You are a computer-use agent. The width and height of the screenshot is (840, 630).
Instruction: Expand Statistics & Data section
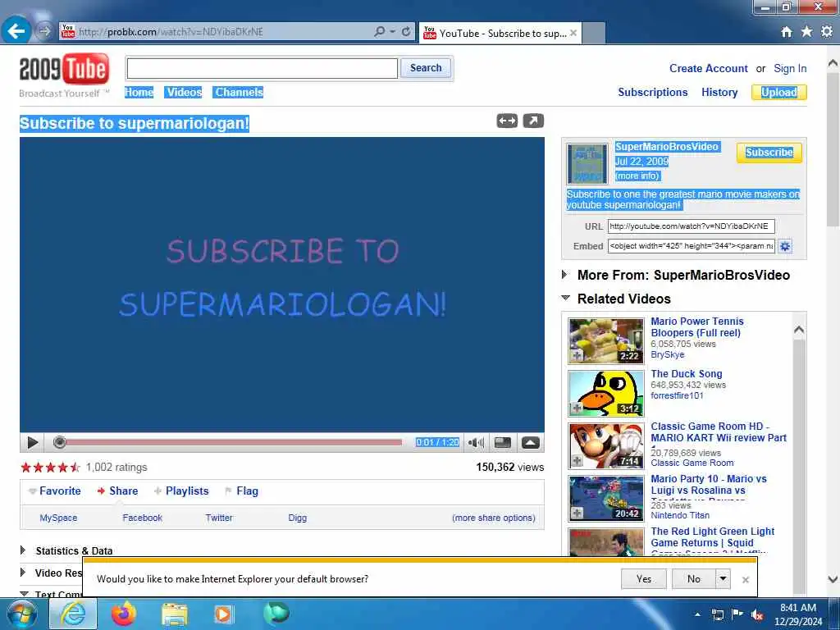[x=22, y=550]
